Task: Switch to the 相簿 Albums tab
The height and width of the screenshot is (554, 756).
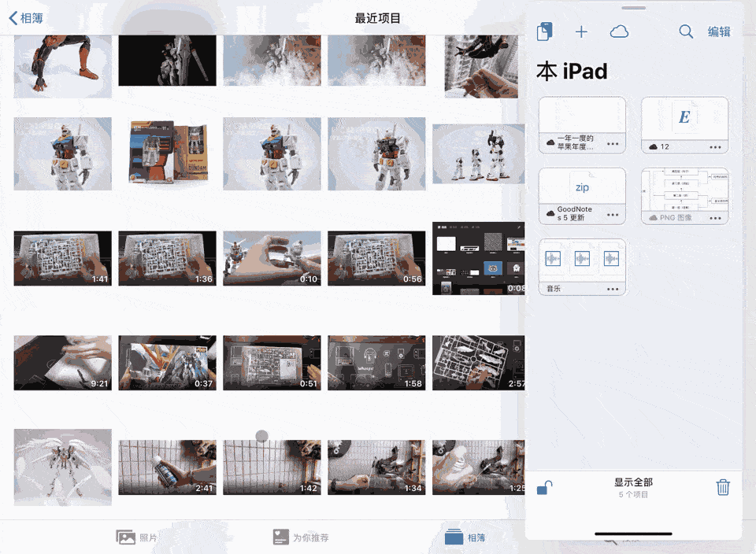Action: (x=465, y=537)
